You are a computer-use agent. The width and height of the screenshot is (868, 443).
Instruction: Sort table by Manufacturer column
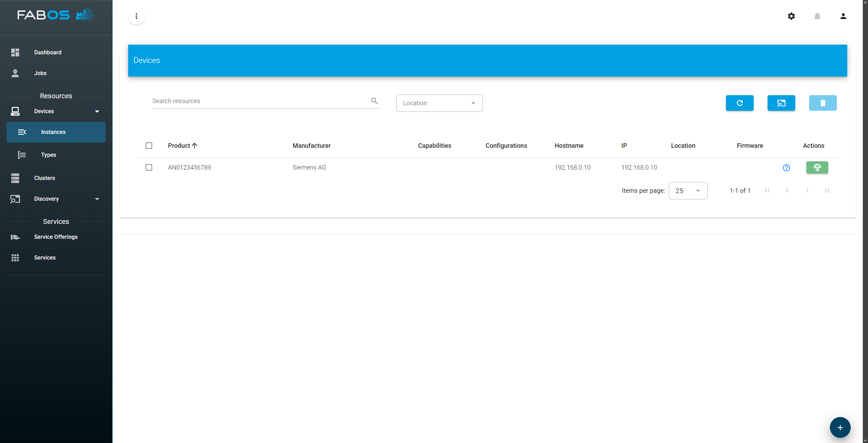(311, 145)
